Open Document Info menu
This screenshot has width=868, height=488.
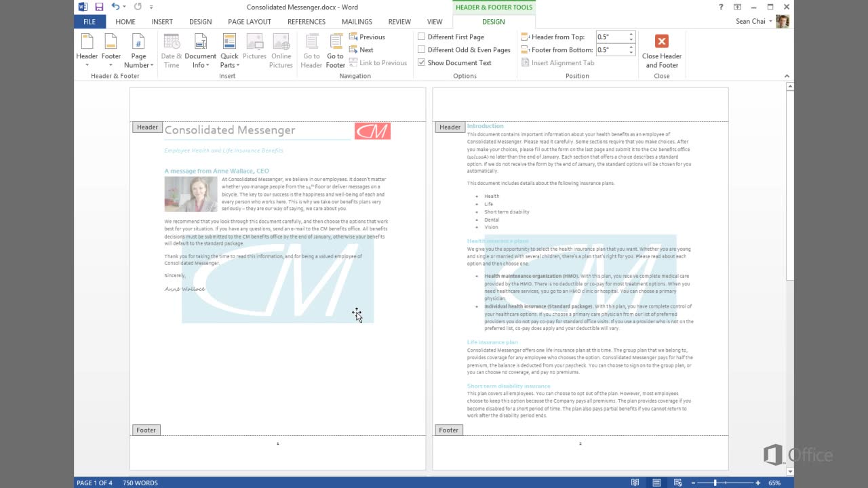coord(200,50)
